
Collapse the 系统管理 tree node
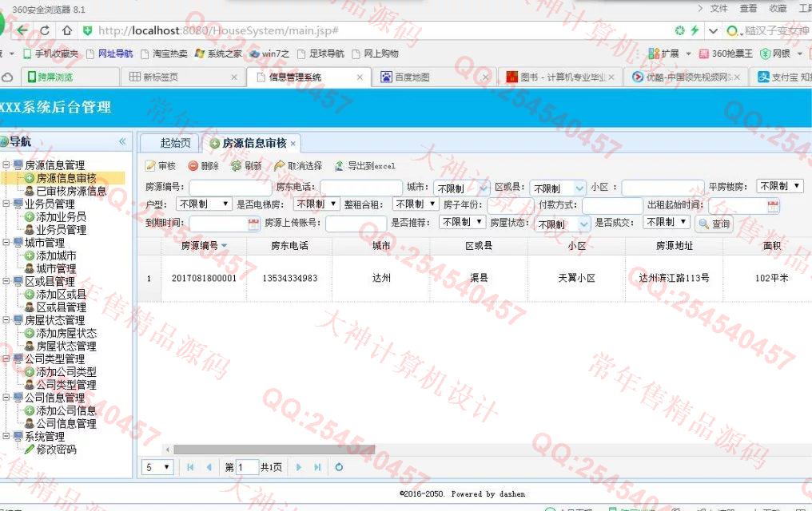click(x=6, y=437)
